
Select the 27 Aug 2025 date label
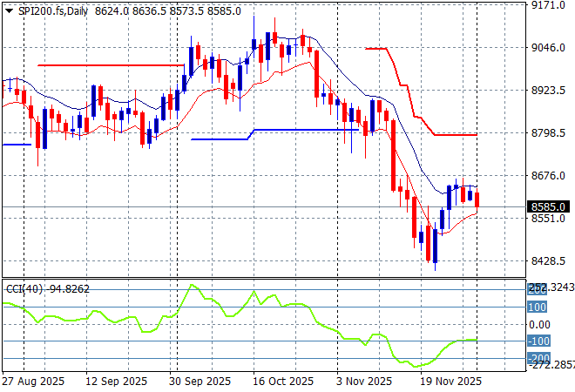click(x=33, y=382)
